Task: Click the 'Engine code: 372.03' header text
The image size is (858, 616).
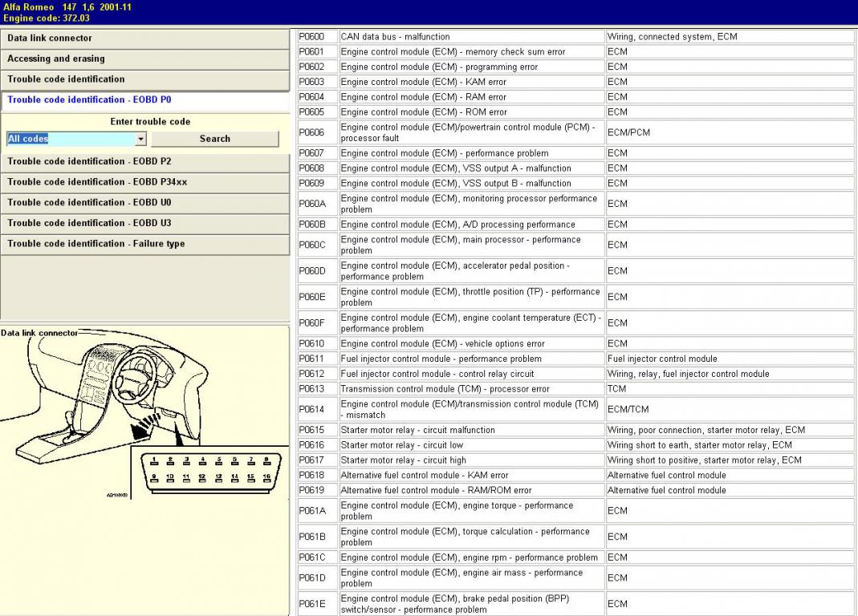Action: (47, 18)
